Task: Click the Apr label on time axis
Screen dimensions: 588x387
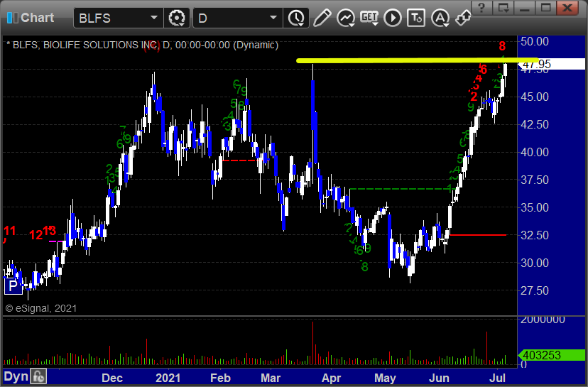Action: click(331, 378)
